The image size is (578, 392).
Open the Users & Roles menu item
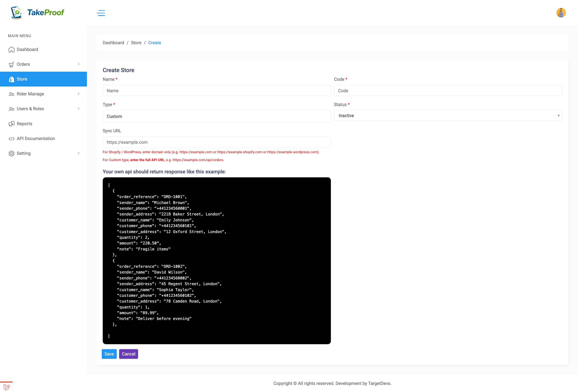click(43, 109)
